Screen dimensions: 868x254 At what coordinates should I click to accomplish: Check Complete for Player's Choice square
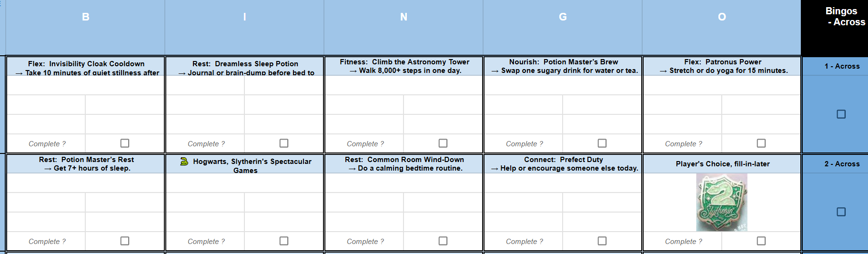point(761,241)
